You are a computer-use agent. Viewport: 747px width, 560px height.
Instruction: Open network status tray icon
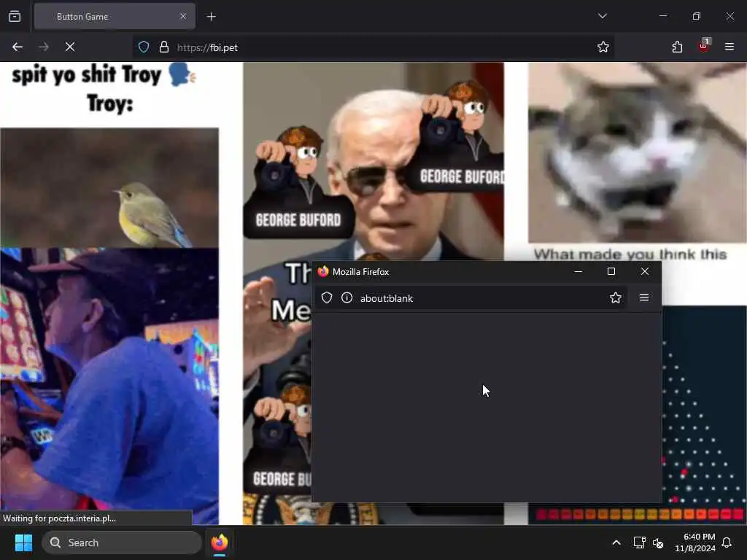pyautogui.click(x=639, y=542)
